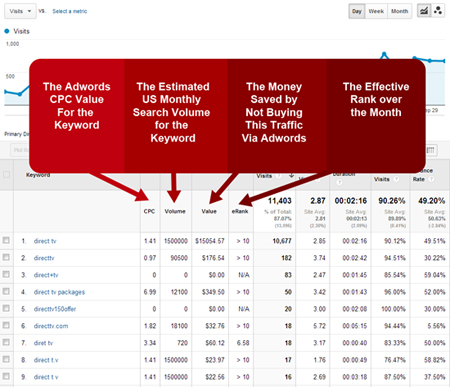
Task: Check the box for direct t v row
Action: (6, 376)
